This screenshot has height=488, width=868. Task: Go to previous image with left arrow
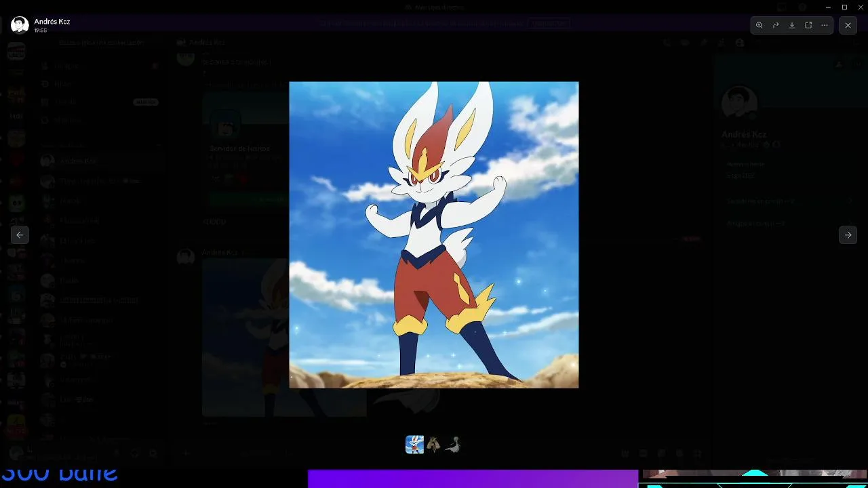(x=20, y=235)
